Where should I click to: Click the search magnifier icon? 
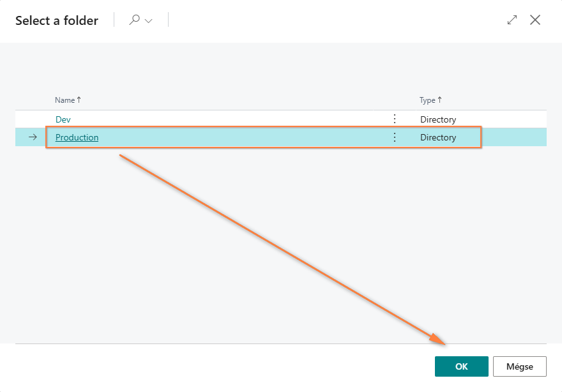click(x=134, y=20)
